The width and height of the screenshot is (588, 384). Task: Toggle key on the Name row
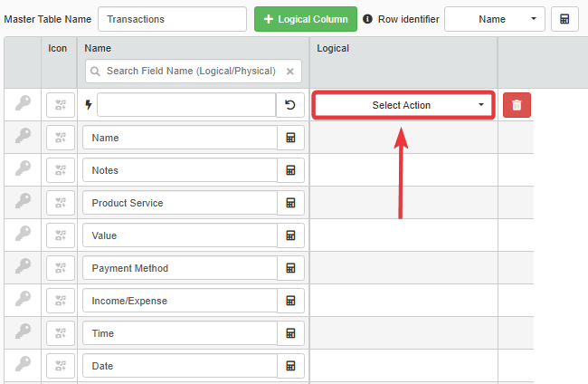23,136
